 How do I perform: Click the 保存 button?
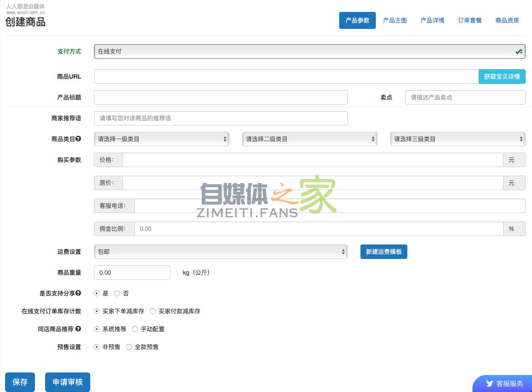point(20,382)
